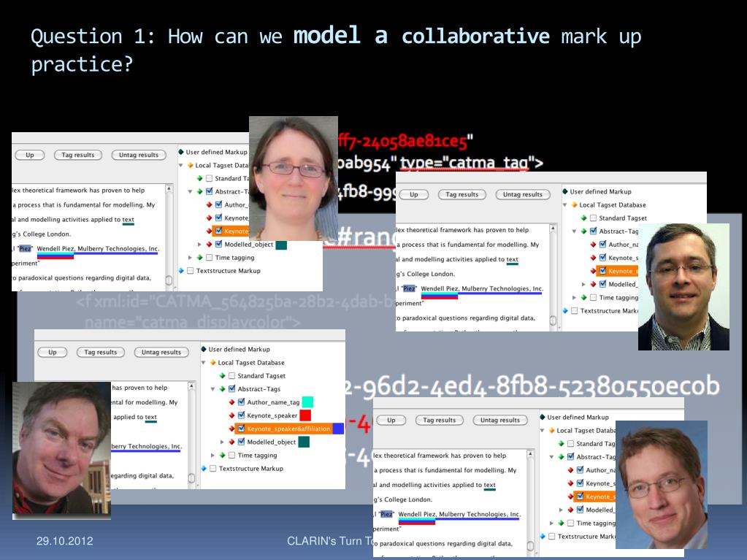
Task: Click green diamond icon of Abstract-Tags in bottom-left window
Action: coord(223,389)
